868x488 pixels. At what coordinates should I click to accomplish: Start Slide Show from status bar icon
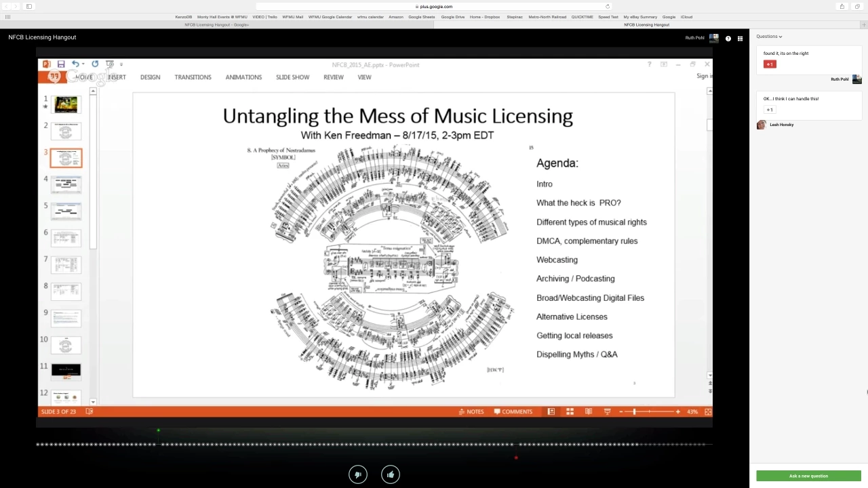tap(607, 411)
